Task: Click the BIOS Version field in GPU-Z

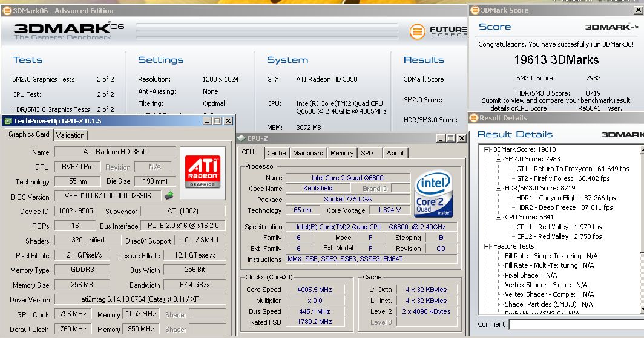Action: (108, 196)
